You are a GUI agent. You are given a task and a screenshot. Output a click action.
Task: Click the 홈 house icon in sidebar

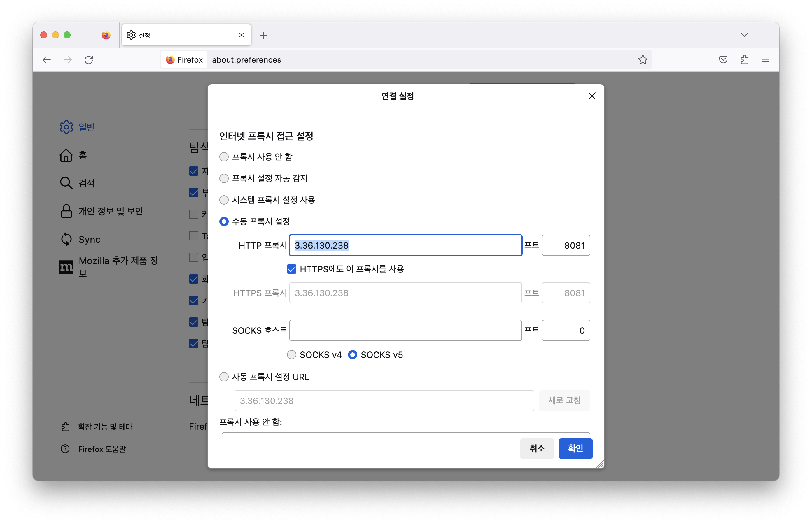[66, 156]
